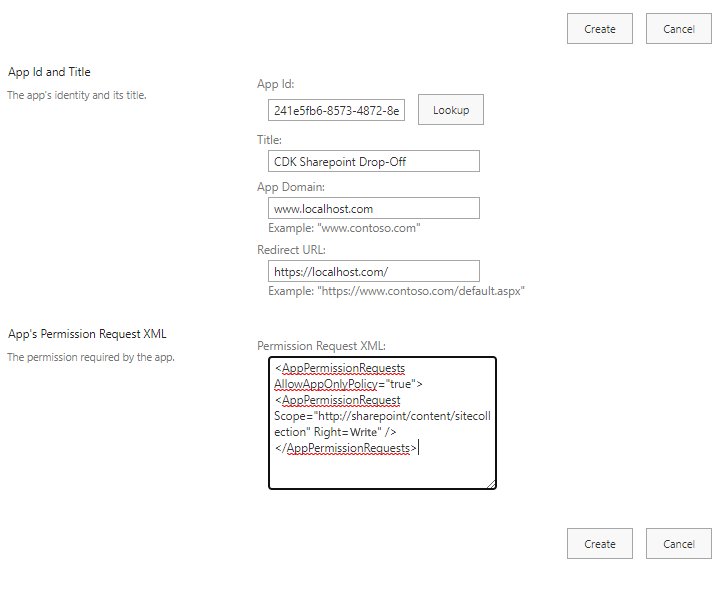Click the 'Title:' label
The image size is (723, 593).
(269, 140)
